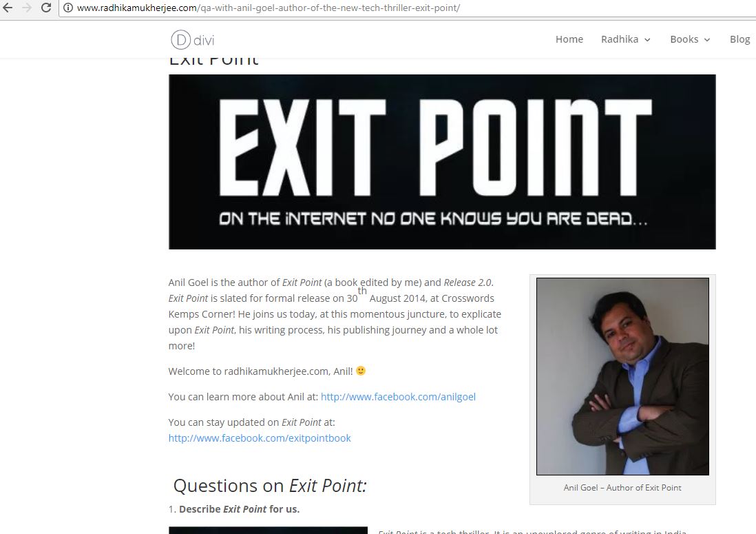Click the browser back arrow
Image resolution: width=756 pixels, height=534 pixels.
tap(8, 8)
